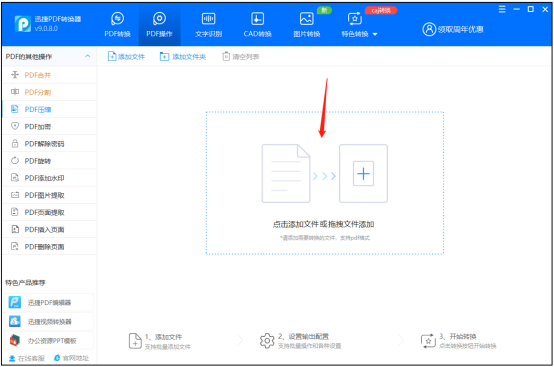
Task: Minimize the application window
Action: click(517, 9)
